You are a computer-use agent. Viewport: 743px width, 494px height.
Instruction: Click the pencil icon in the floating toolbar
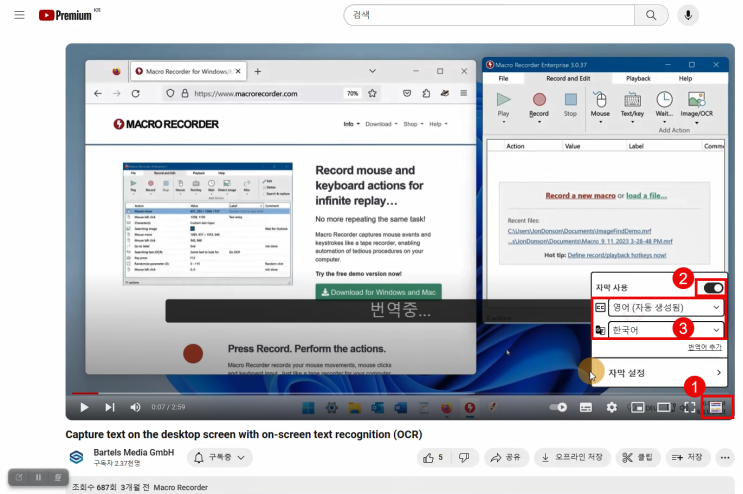point(19,477)
